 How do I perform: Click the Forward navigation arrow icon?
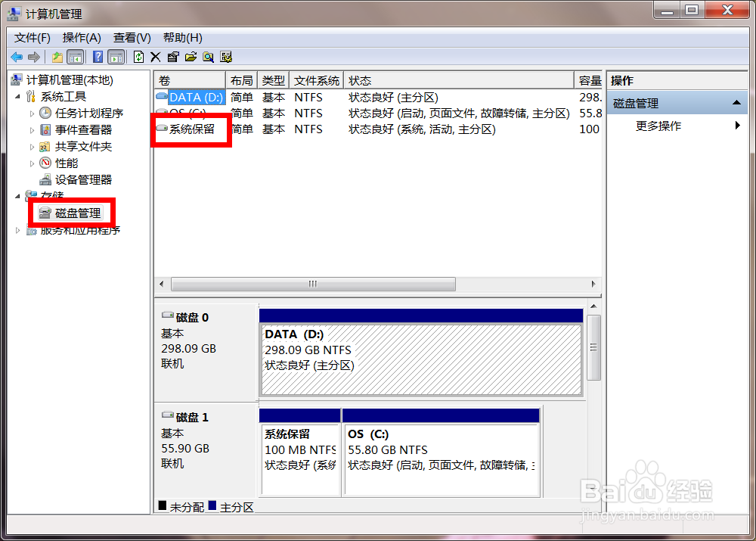(35, 57)
